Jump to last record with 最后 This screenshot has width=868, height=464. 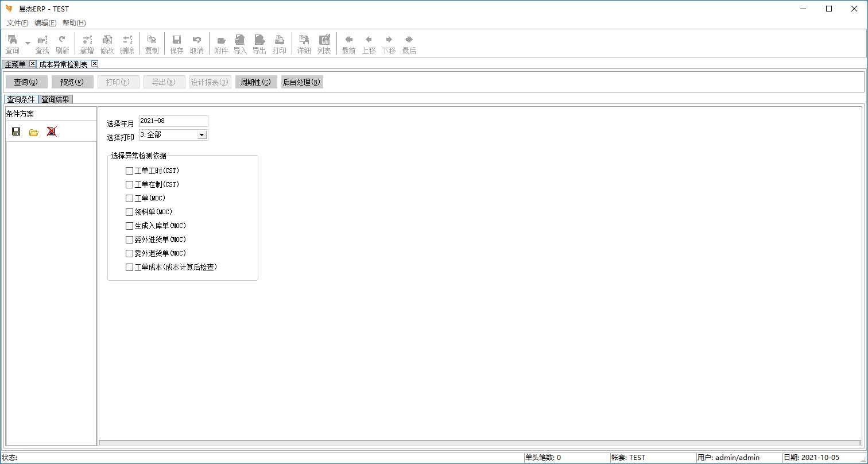[x=409, y=44]
